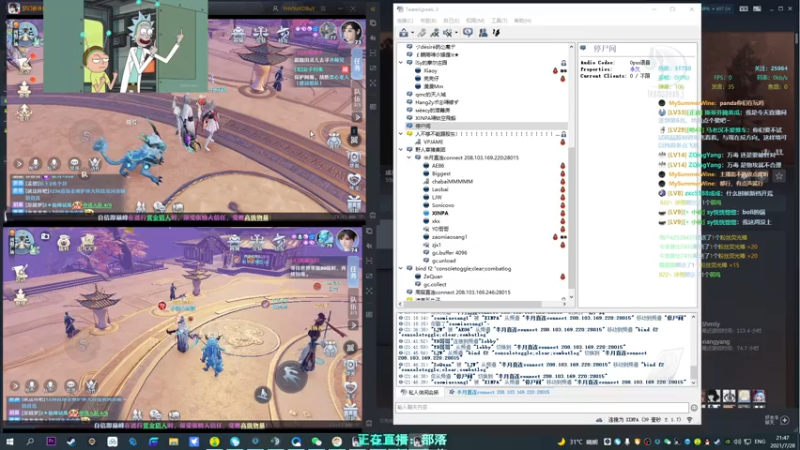Image resolution: width=800 pixels, height=450 pixels.
Task: Select user Biggest in channel tree
Action: tap(441, 173)
